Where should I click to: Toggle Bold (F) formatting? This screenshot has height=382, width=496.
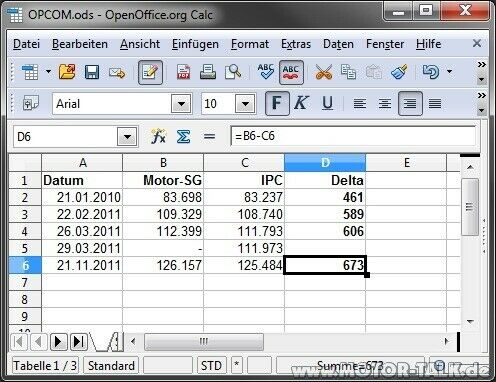tap(277, 103)
